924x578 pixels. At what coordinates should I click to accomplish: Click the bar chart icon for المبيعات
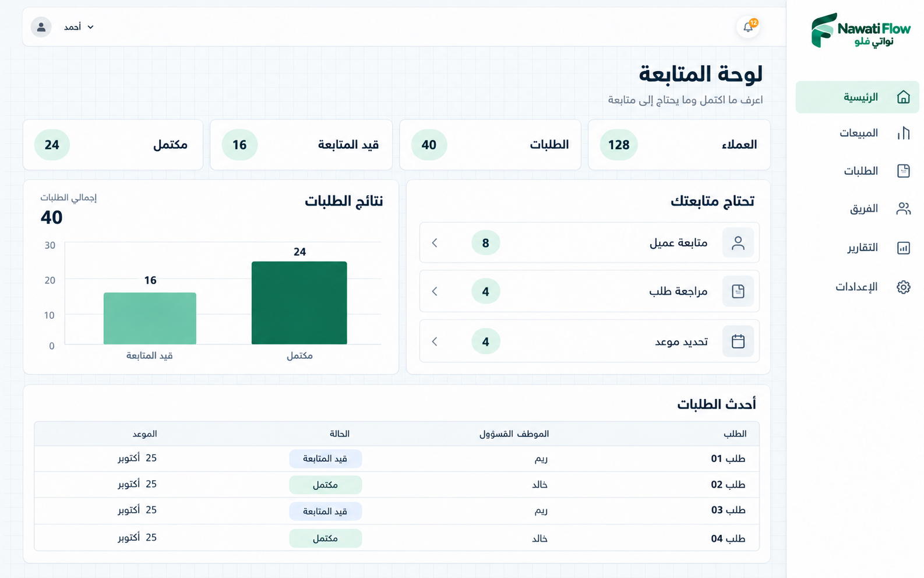point(903,133)
